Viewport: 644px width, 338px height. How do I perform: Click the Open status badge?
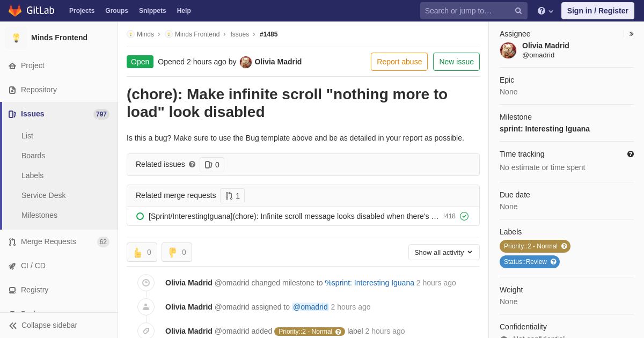coord(140,62)
